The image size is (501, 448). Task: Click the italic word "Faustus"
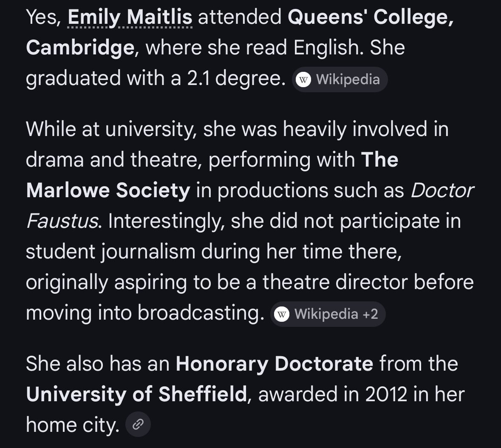[x=62, y=221]
